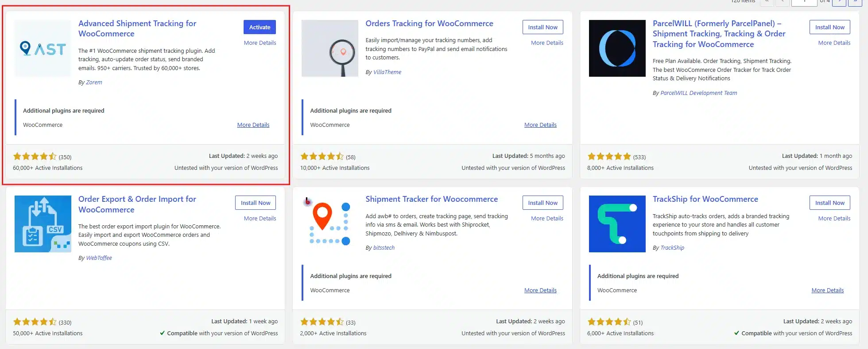Image resolution: width=868 pixels, height=349 pixels.
Task: Click star rating of Orders Tracking for WooCommerce
Action: pyautogui.click(x=322, y=156)
